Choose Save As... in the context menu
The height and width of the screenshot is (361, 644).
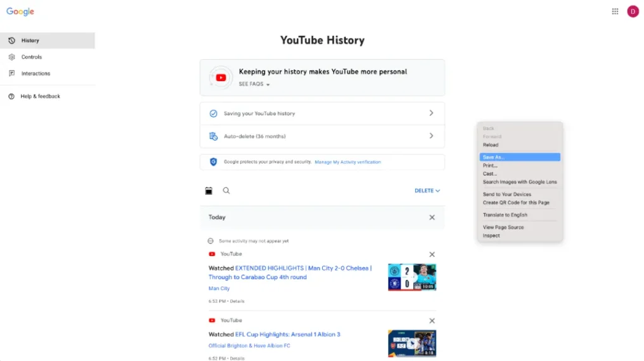pyautogui.click(x=519, y=157)
